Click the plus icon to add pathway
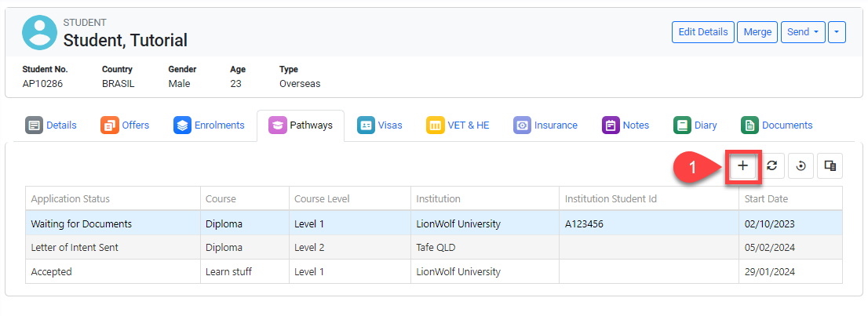The image size is (868, 316). [742, 165]
